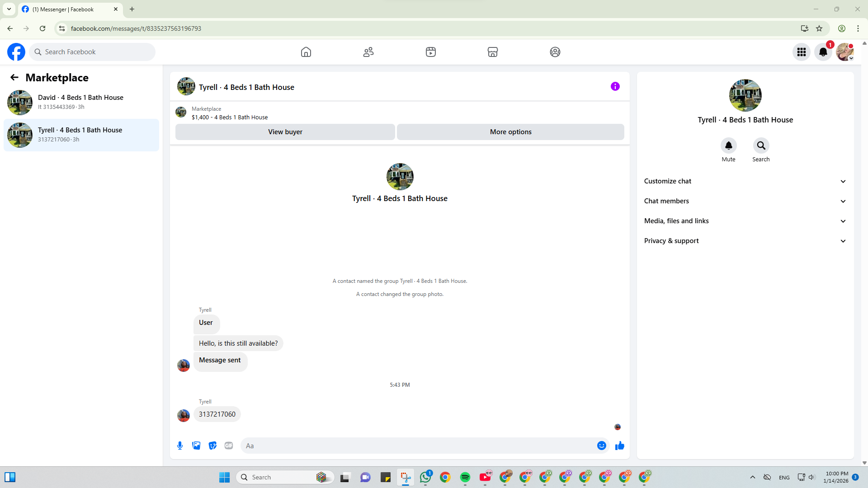This screenshot has height=488, width=868.
Task: Open the GIF picker icon
Action: coord(229,446)
